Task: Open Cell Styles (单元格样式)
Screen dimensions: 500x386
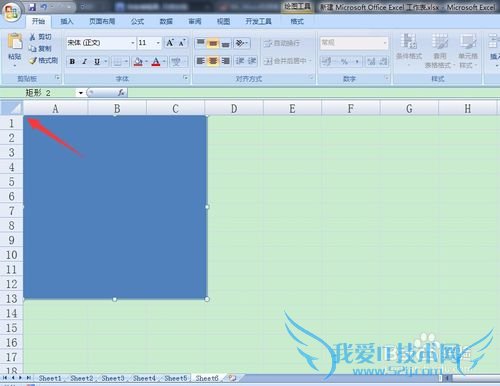Action: click(468, 51)
